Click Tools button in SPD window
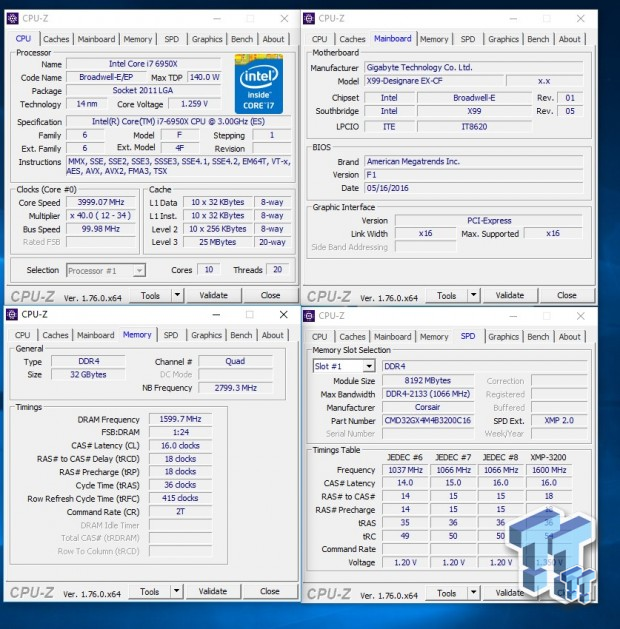Viewport: 620px width, 629px height. [x=447, y=592]
